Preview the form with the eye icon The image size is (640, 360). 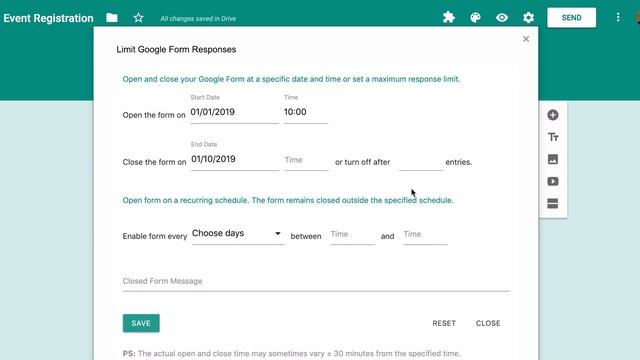point(502,18)
